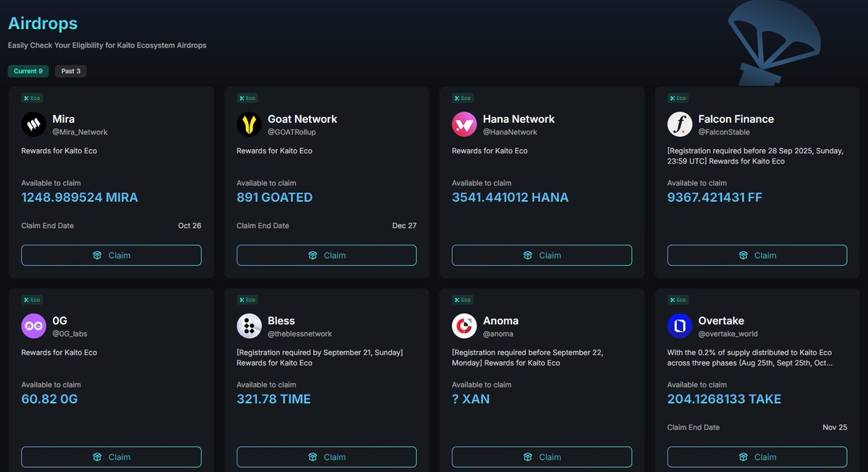Screen dimensions: 868x472
Task: Open the Hana Network logo icon
Action: [x=464, y=125]
